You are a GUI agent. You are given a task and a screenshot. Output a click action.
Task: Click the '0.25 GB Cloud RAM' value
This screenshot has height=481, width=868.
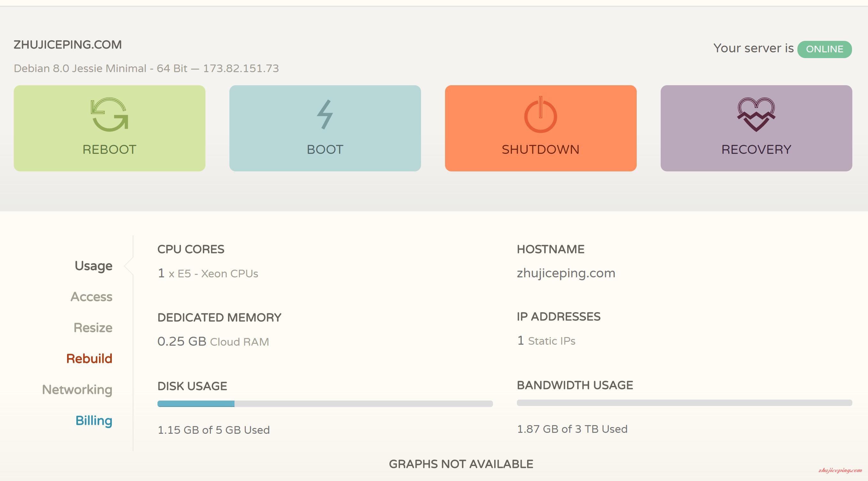point(213,342)
